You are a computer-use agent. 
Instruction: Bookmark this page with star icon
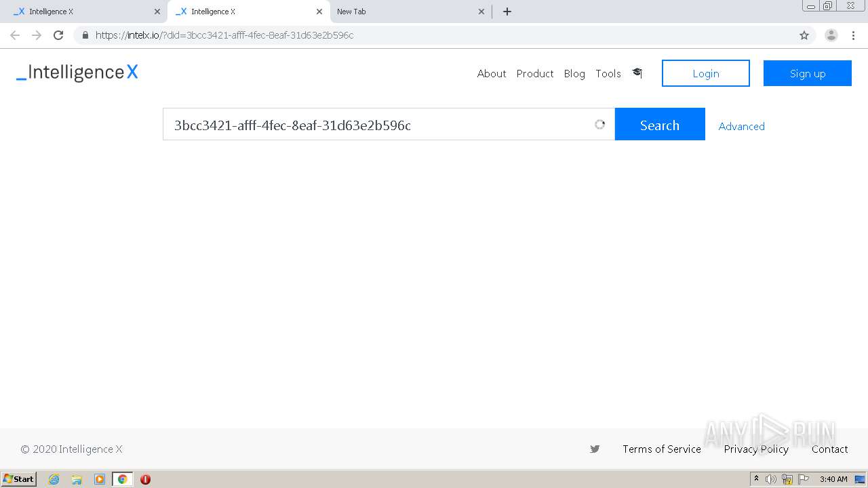tap(804, 35)
